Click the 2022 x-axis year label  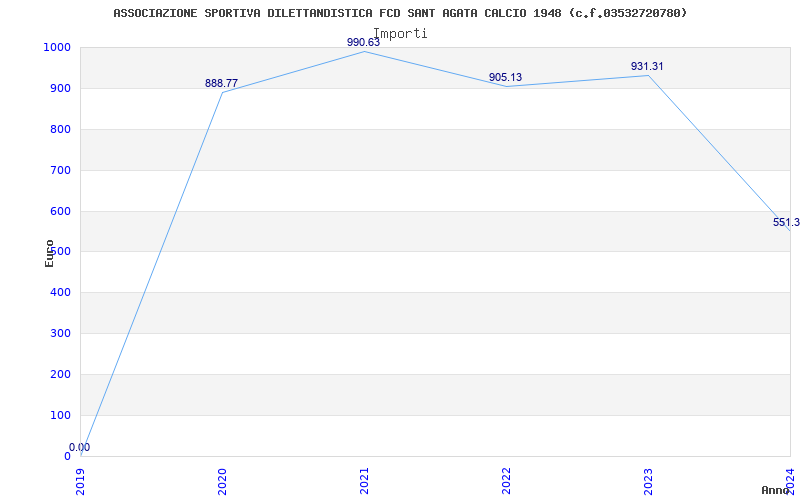tap(506, 482)
